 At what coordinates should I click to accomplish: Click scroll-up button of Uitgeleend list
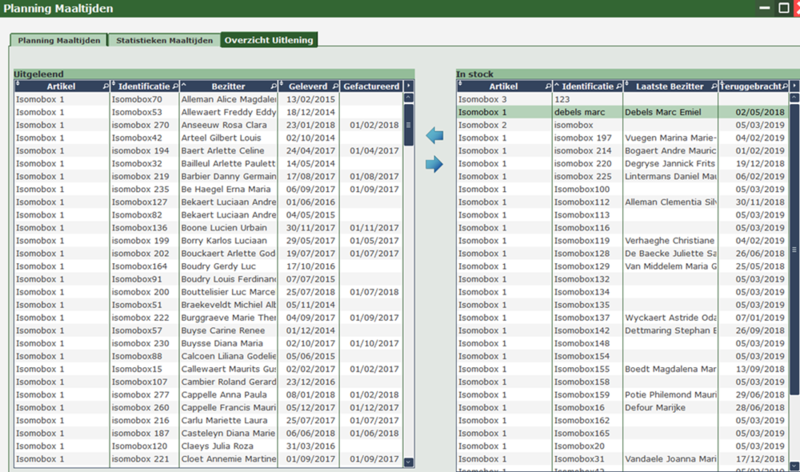pos(407,100)
